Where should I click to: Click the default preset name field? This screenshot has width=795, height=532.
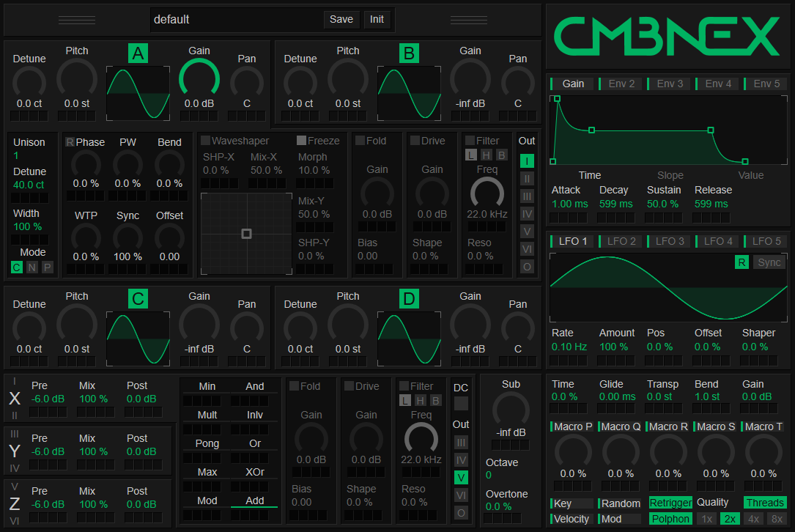tap(236, 19)
